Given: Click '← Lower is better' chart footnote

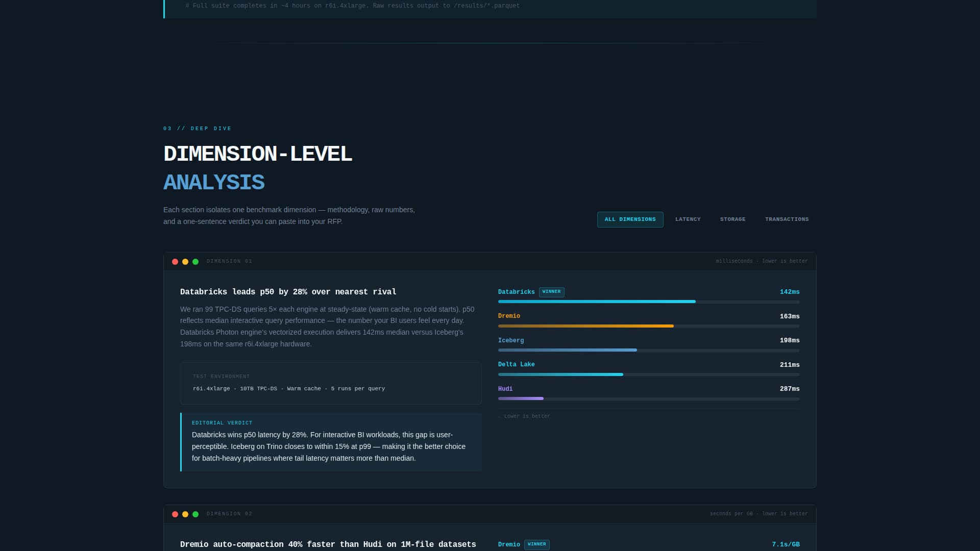Looking at the screenshot, I should (524, 416).
